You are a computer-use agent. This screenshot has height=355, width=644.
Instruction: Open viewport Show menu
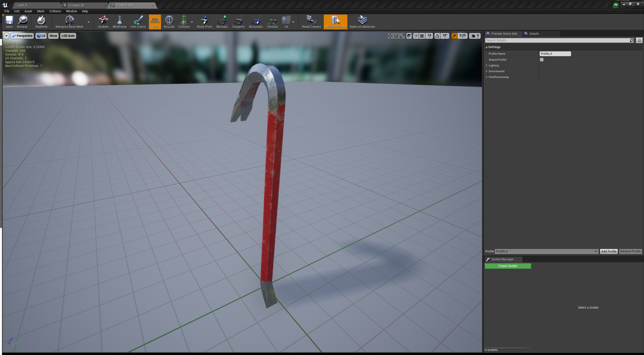[53, 36]
